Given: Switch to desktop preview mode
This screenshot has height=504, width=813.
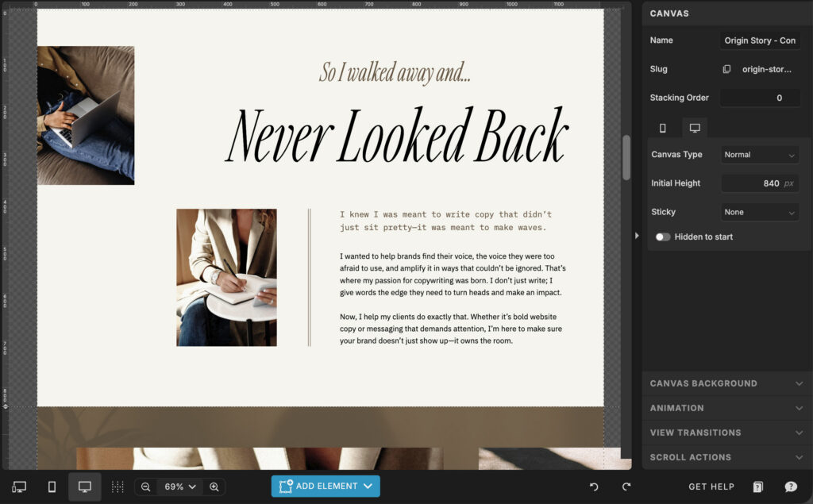Looking at the screenshot, I should 84,486.
